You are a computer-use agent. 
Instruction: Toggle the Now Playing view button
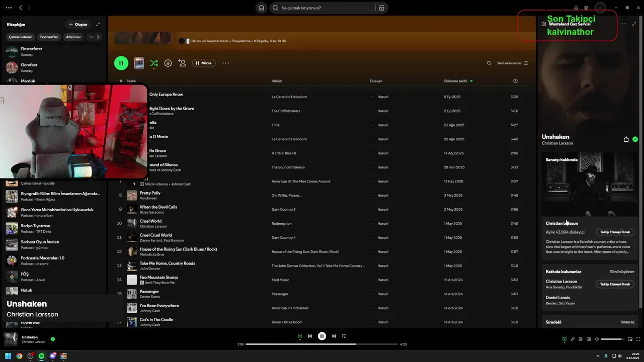click(x=565, y=339)
